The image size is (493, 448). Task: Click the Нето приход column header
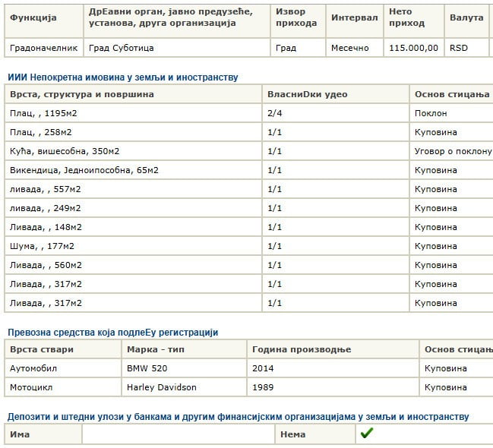[x=414, y=21]
